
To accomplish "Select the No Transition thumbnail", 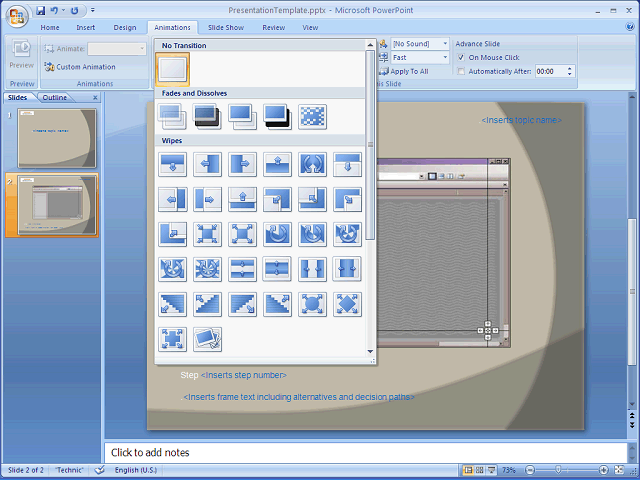I will [x=172, y=69].
